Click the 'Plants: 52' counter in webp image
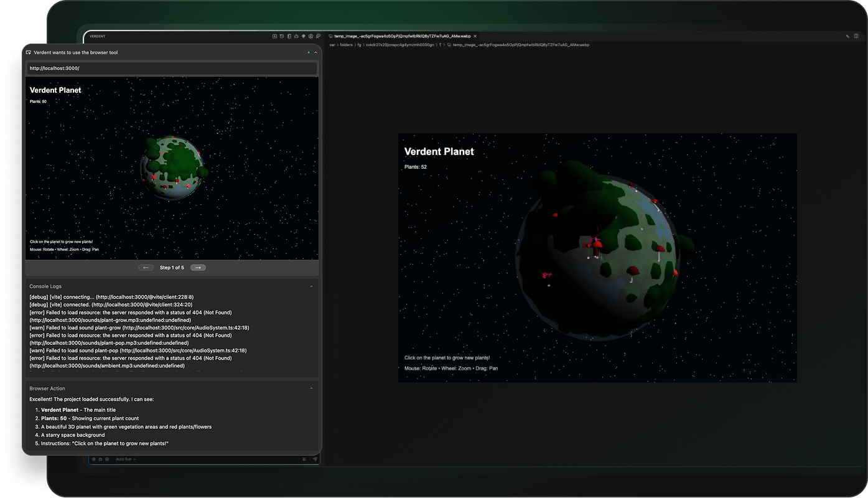 pos(416,167)
